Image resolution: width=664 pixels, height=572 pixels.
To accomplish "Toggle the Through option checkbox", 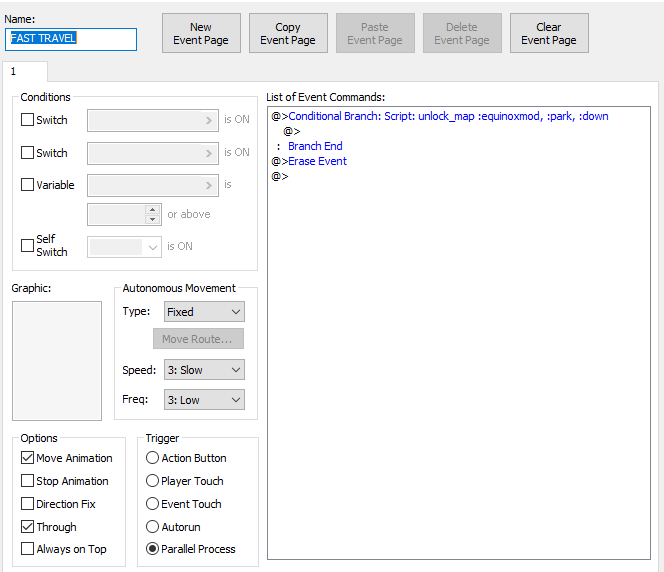I will 28,527.
